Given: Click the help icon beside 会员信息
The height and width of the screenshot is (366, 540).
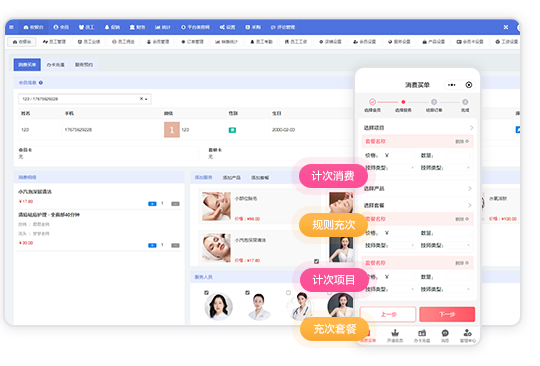Looking at the screenshot, I should [41, 83].
